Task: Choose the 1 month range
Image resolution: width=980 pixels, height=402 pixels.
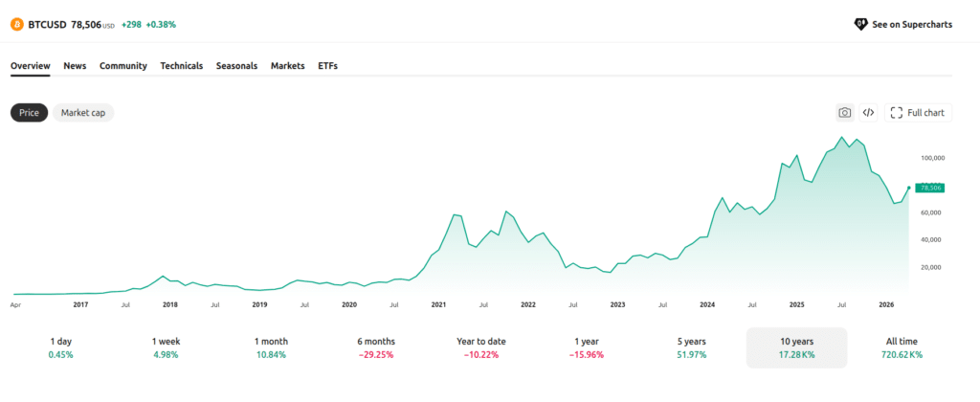Action: point(271,347)
